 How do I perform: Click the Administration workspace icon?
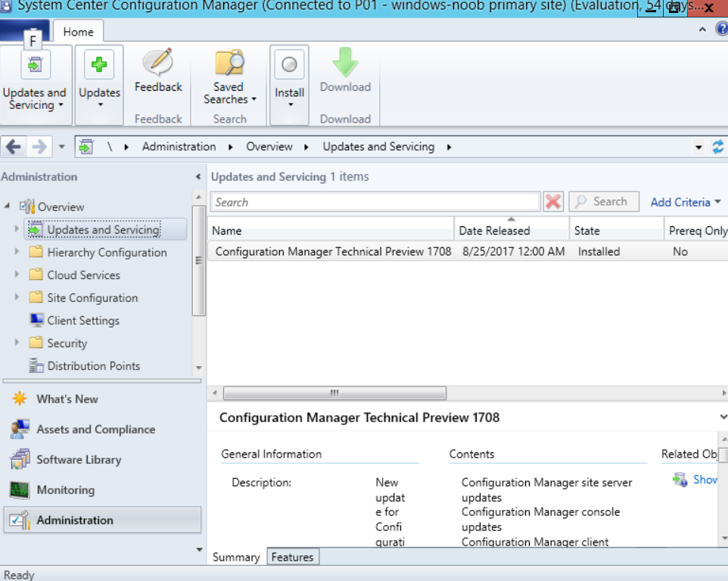[20, 520]
